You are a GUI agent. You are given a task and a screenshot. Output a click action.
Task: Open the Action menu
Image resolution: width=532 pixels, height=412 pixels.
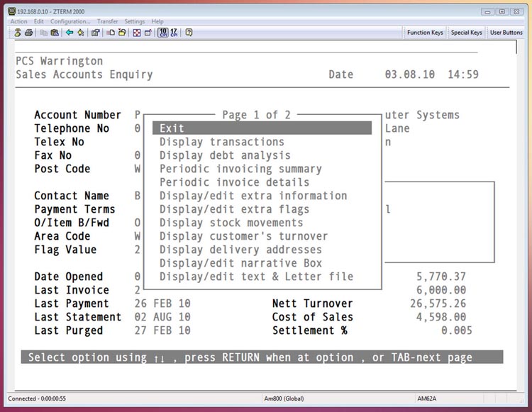(18, 21)
